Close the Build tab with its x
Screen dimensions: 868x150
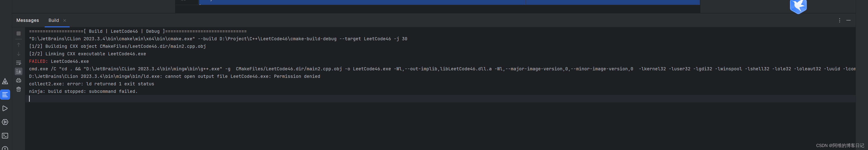[64, 20]
